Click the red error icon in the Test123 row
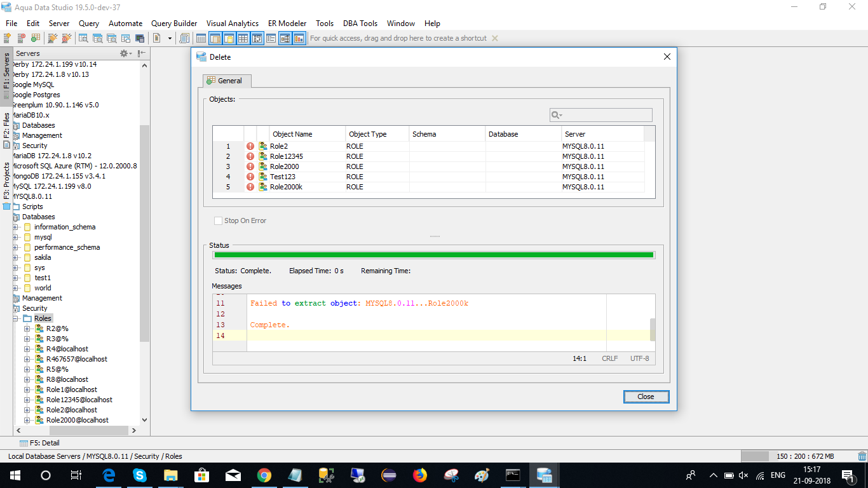Screen dimensions: 868x488 [x=250, y=177]
